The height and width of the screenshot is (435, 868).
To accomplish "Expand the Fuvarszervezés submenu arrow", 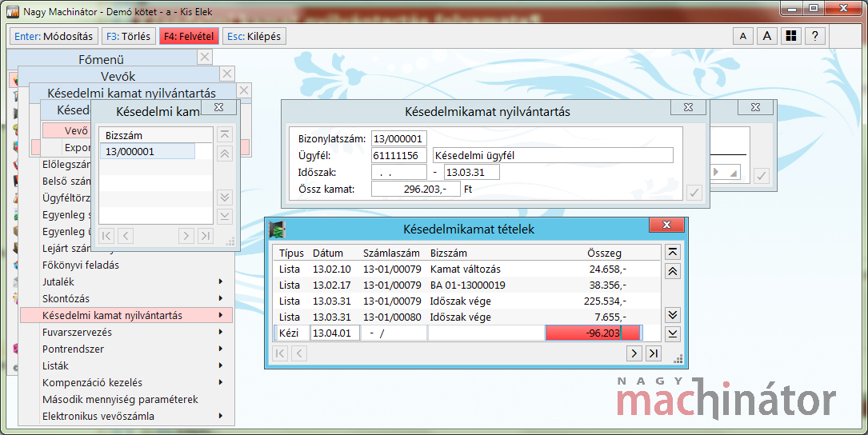I will tap(221, 332).
